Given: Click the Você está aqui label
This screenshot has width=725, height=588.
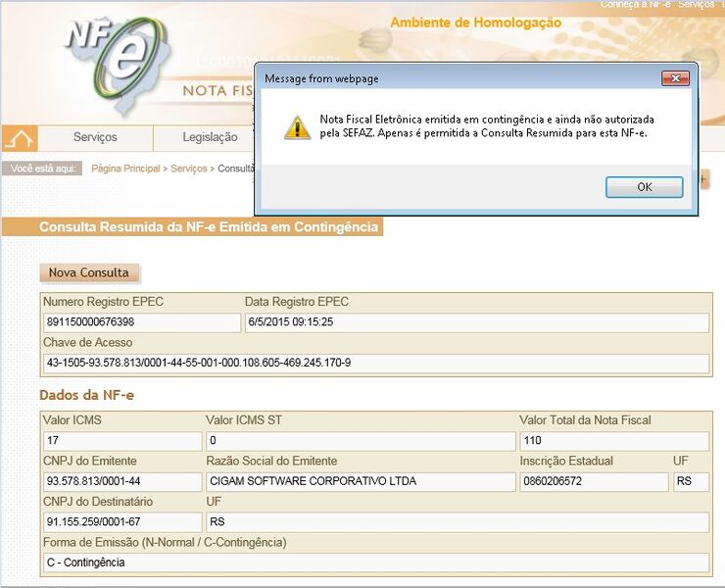Looking at the screenshot, I should 43,169.
